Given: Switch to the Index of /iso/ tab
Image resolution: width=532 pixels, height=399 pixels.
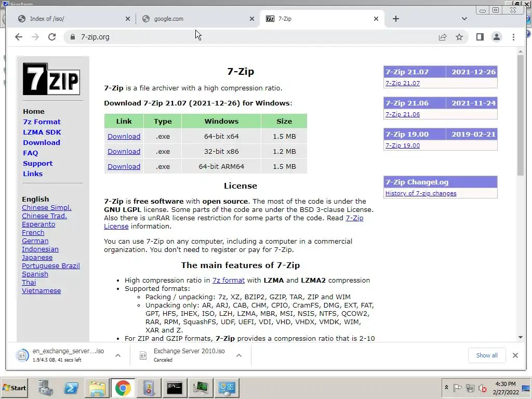Looking at the screenshot, I should 74,19.
